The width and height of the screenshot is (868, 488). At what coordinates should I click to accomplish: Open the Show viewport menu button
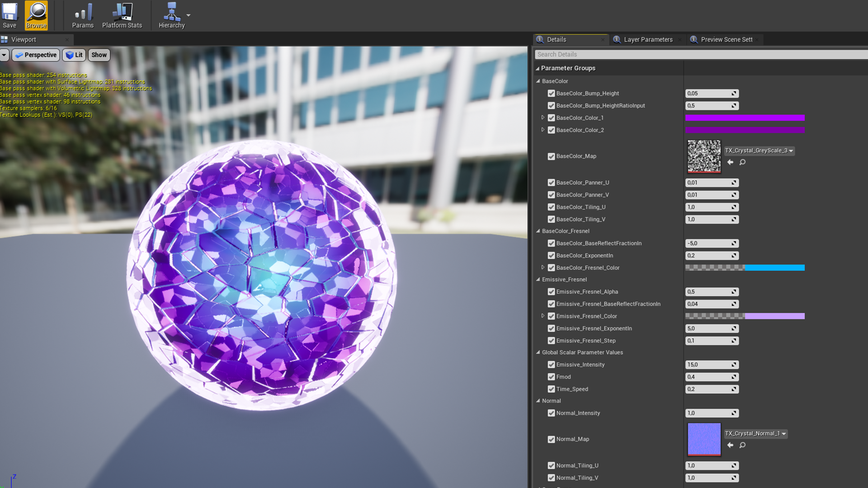(x=99, y=55)
